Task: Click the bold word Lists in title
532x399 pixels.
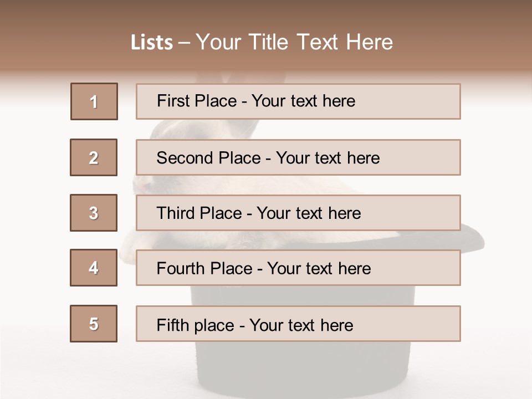Action: coord(152,43)
